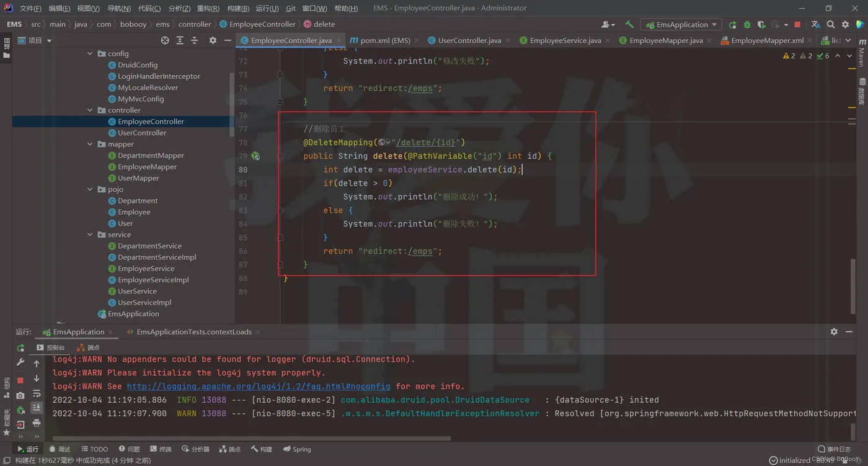Toggle the Spring tool window
Viewport: 868px width, 466px height.
(297, 449)
